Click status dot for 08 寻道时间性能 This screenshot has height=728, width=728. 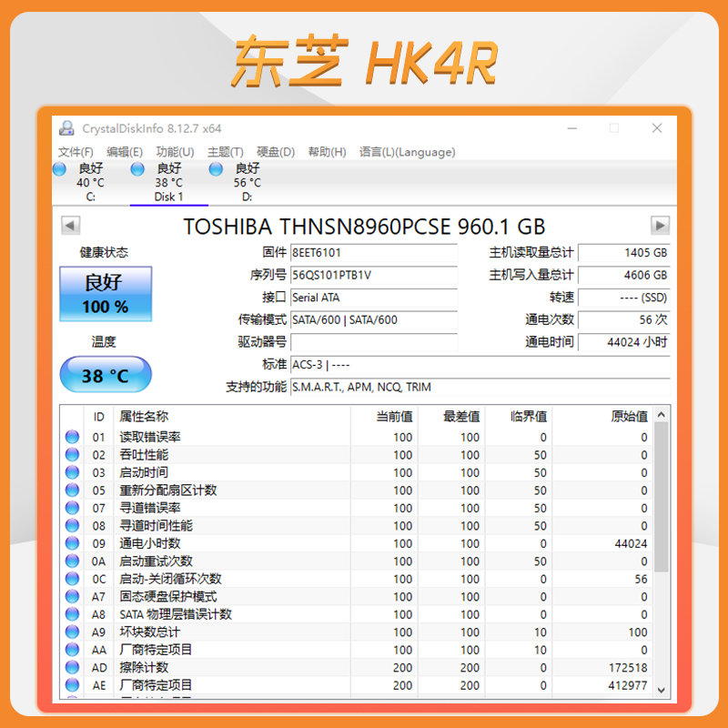click(x=72, y=526)
